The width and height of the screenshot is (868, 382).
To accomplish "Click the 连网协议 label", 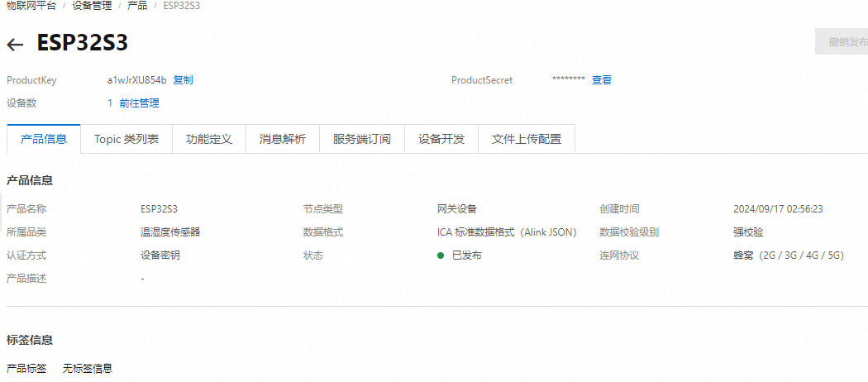I will click(619, 255).
